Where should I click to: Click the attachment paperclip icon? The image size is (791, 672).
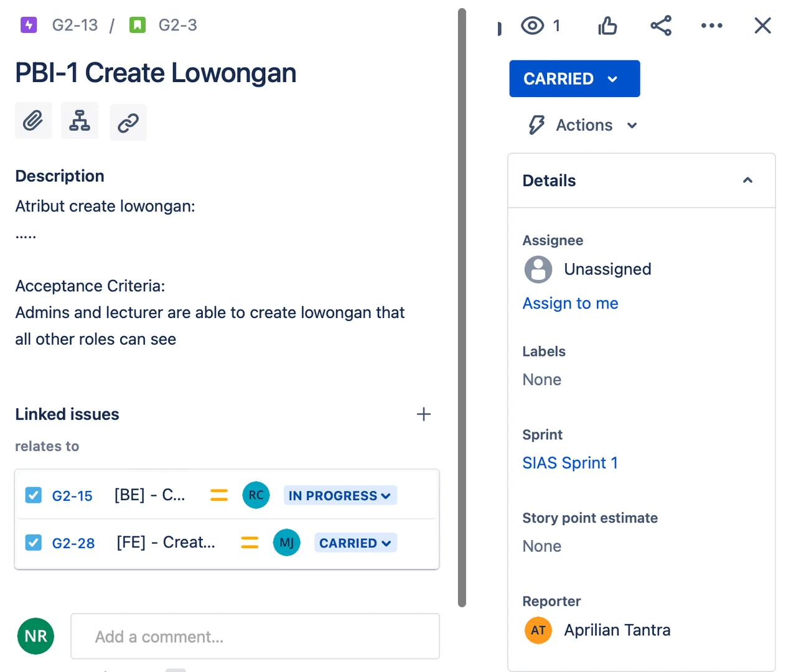click(34, 121)
